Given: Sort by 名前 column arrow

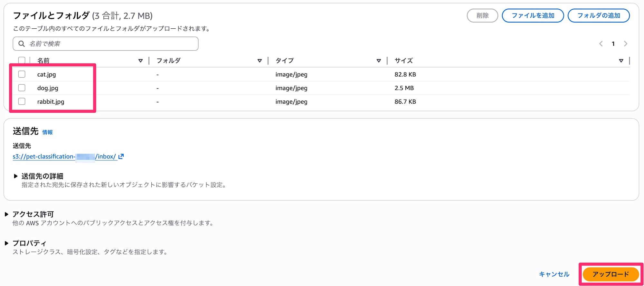Looking at the screenshot, I should pyautogui.click(x=140, y=61).
